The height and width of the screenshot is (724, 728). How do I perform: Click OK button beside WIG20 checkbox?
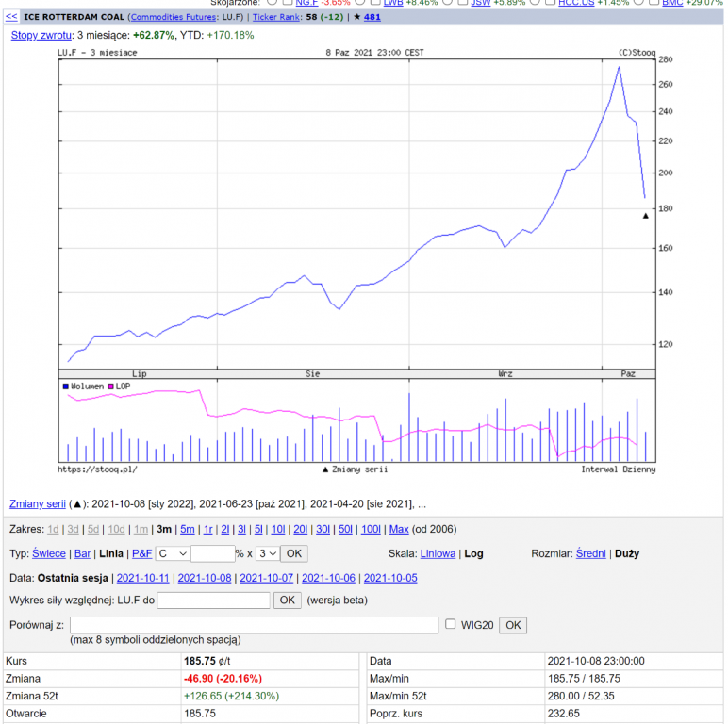click(513, 625)
